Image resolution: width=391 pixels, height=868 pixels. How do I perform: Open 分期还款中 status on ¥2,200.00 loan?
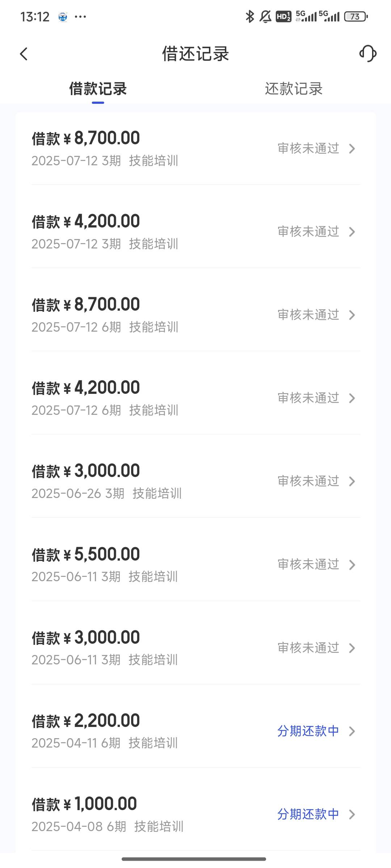pyautogui.click(x=308, y=731)
